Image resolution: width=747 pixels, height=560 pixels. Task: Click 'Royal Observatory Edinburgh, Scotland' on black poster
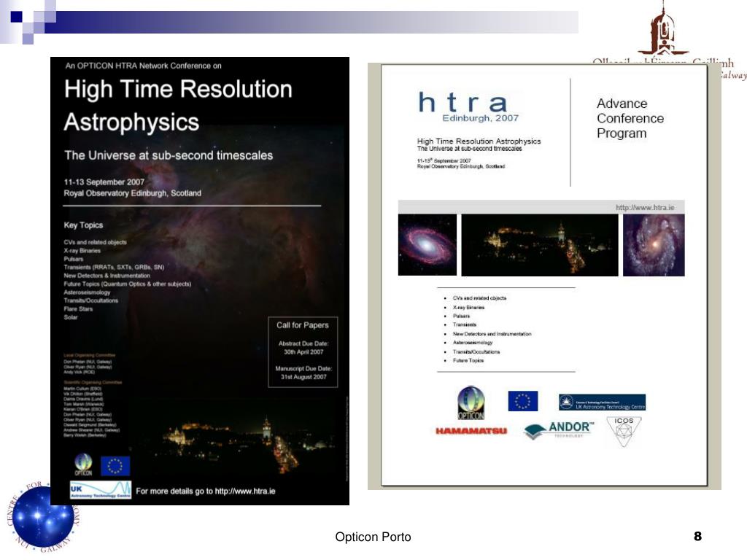[x=133, y=193]
